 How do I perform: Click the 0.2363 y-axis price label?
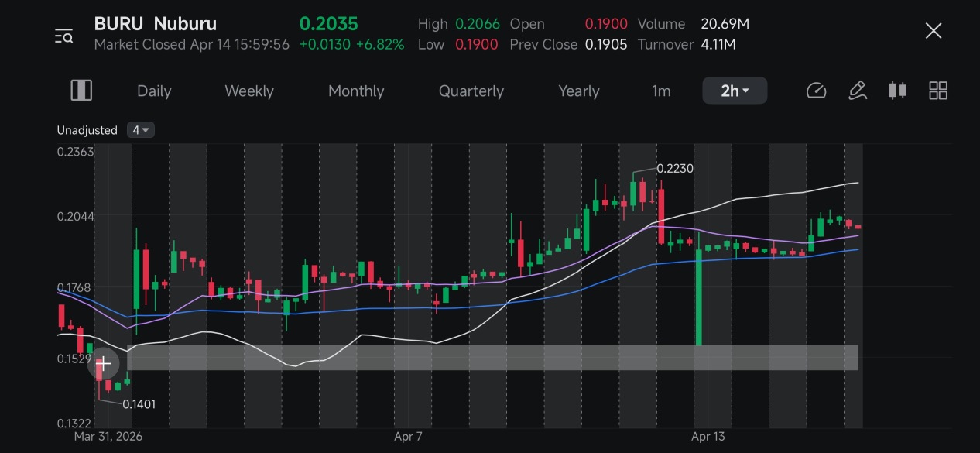[x=75, y=152]
